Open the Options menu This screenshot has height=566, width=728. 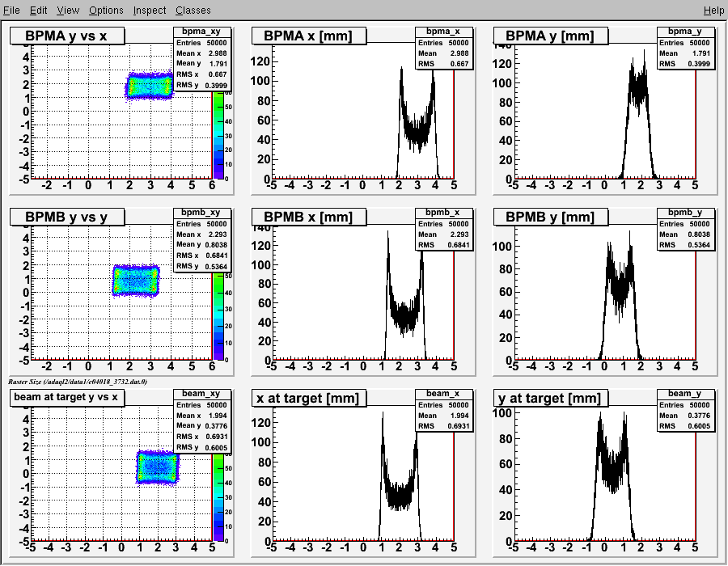106,11
